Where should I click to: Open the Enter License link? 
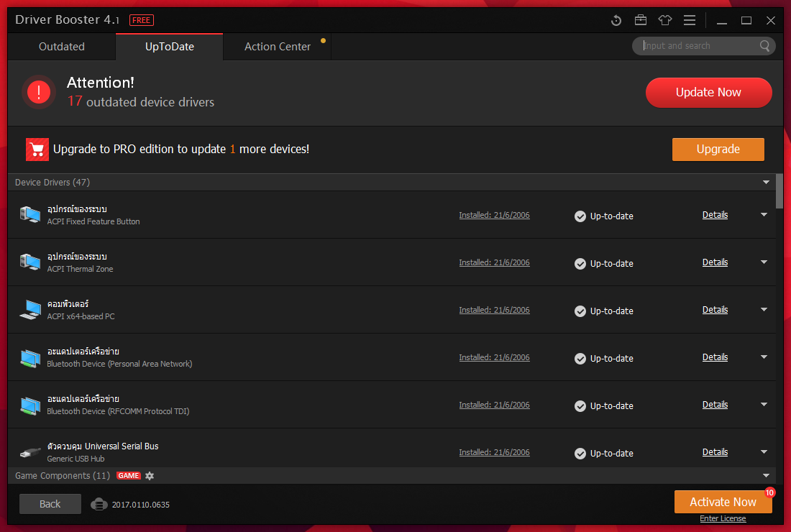[x=723, y=518]
